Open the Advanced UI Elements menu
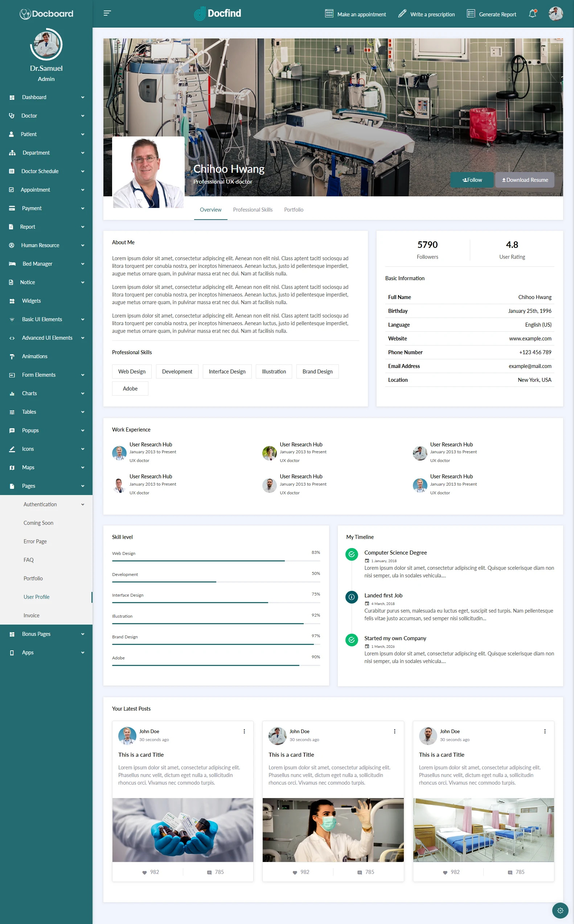The width and height of the screenshot is (574, 924). pyautogui.click(x=46, y=338)
